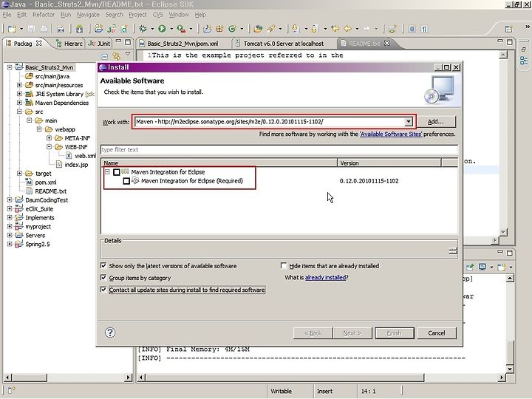Expand the Spring2.5 project
The width and height of the screenshot is (532, 399).
click(x=10, y=244)
